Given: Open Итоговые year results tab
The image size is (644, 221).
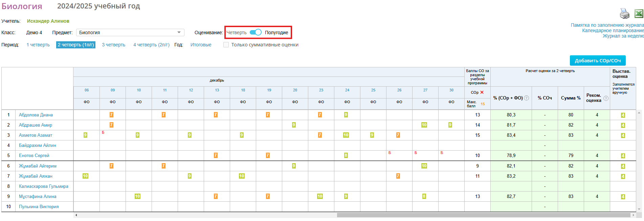Looking at the screenshot, I should pos(201,45).
